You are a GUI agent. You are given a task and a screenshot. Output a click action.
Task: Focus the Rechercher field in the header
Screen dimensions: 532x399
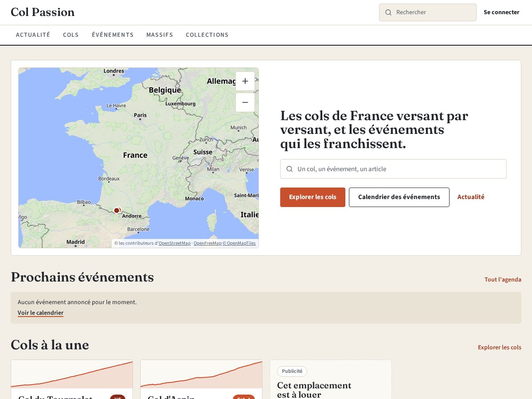pyautogui.click(x=428, y=12)
